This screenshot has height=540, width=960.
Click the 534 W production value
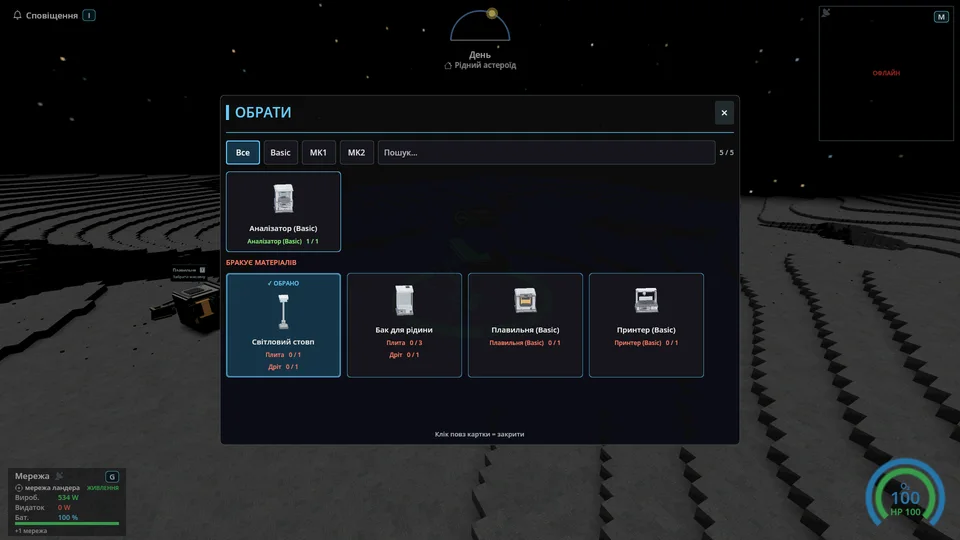[68, 498]
